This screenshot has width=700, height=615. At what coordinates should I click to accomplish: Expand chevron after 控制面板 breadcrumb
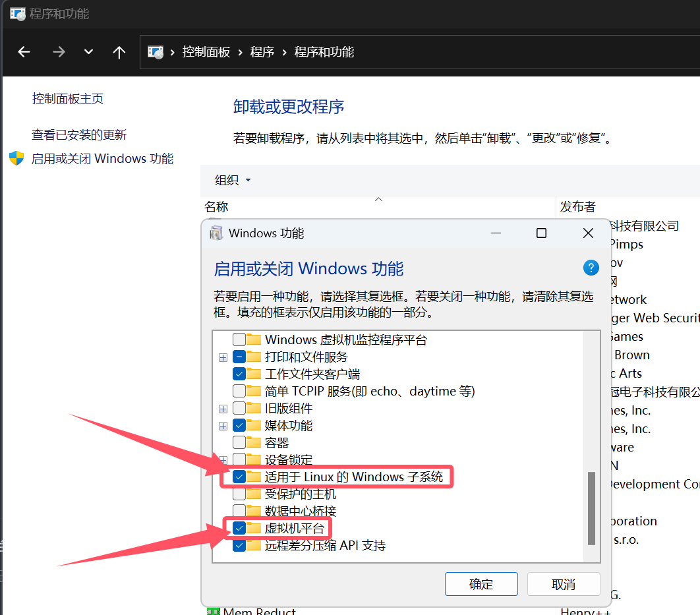[240, 53]
